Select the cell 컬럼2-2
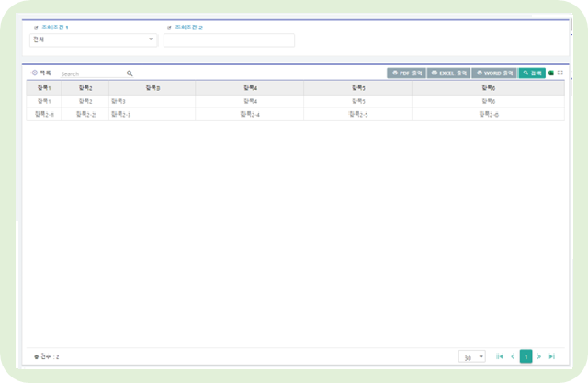 85,114
